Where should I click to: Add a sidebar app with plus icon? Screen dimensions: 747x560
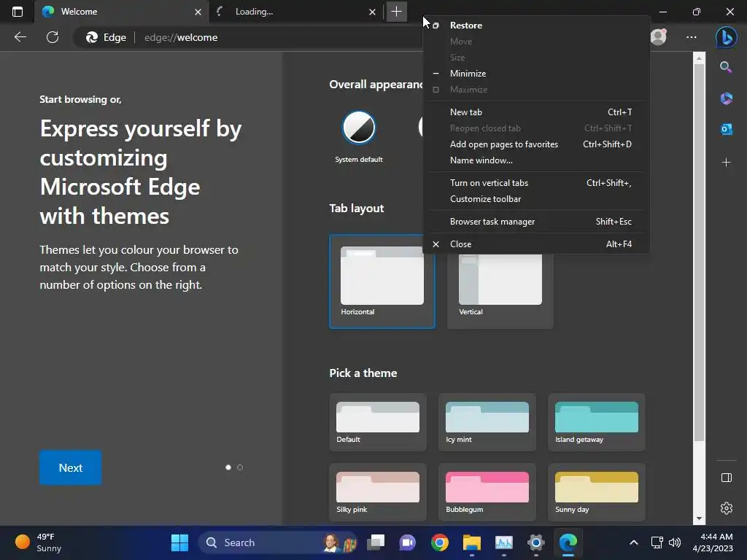[726, 163]
